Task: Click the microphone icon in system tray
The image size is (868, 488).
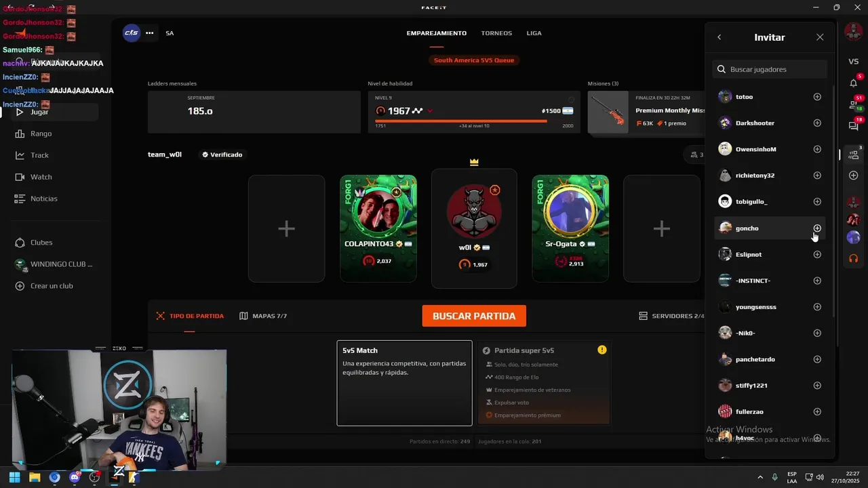Action: 774,477
